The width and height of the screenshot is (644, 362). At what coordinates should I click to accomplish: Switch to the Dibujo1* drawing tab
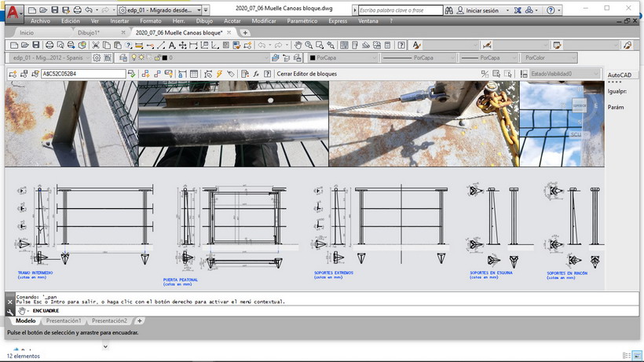point(89,32)
